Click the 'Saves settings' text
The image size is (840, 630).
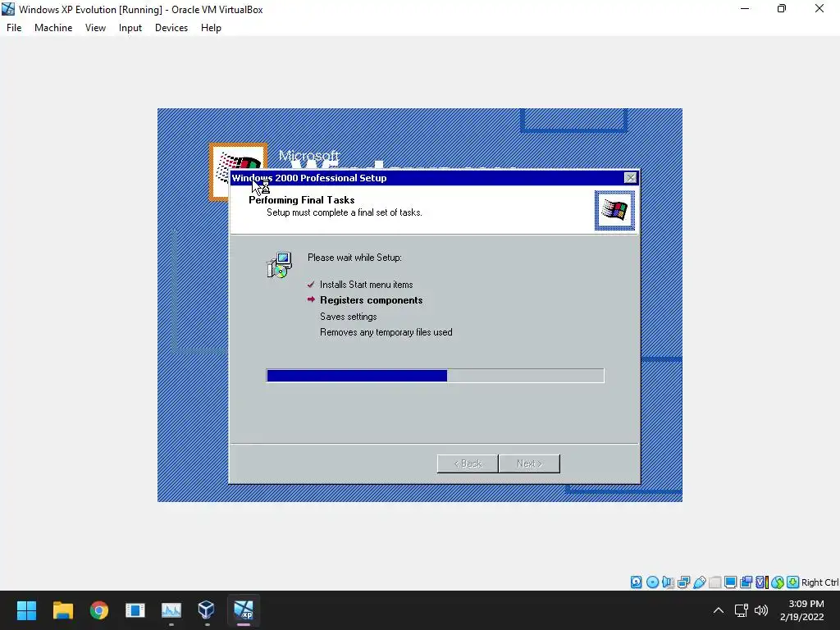[x=348, y=317]
